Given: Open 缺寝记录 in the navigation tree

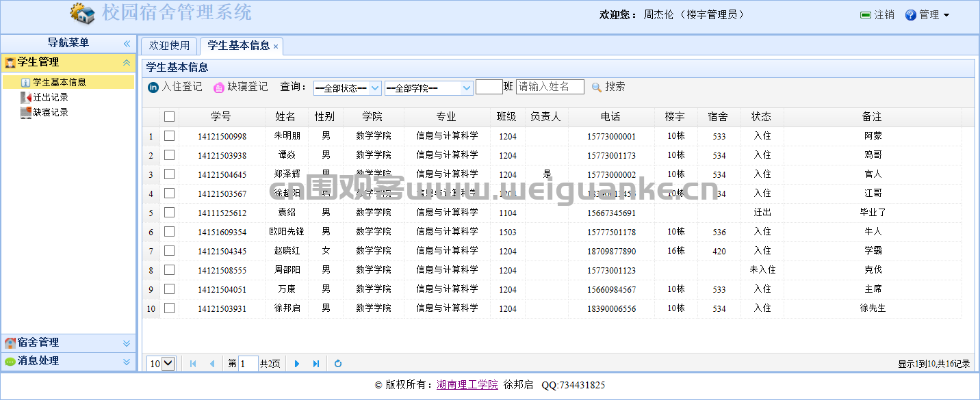Looking at the screenshot, I should [51, 112].
